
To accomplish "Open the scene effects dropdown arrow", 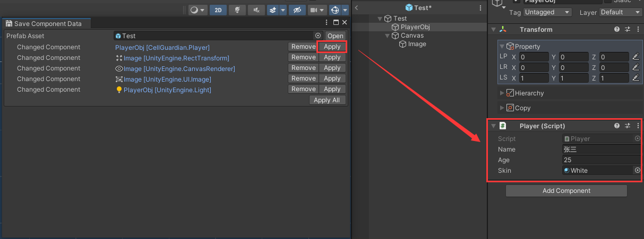I will [x=283, y=10].
